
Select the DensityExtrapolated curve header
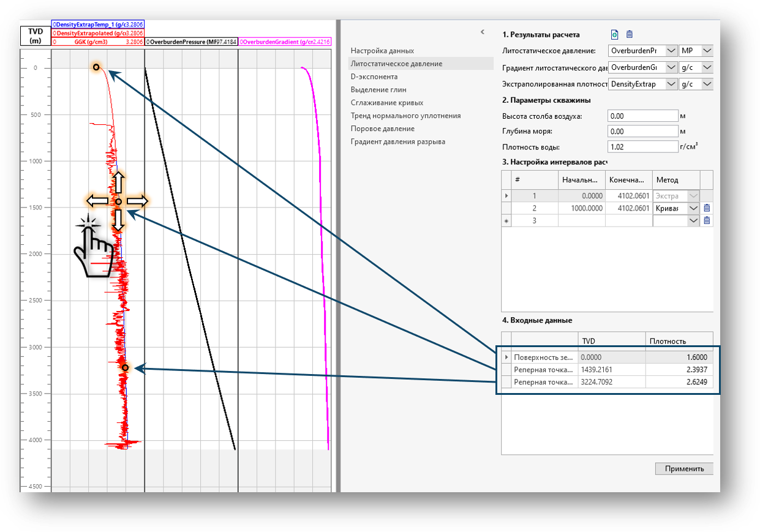(x=98, y=33)
